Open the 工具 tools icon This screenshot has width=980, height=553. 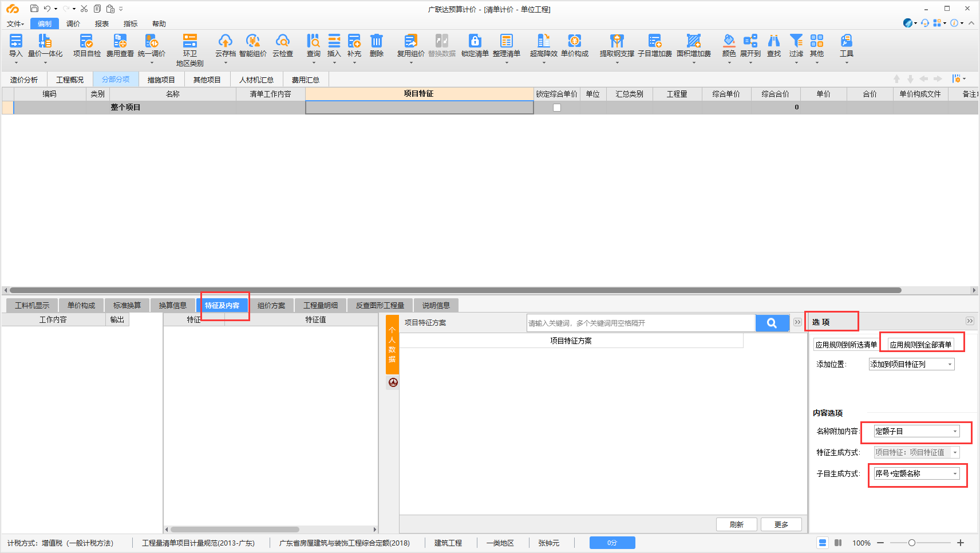coord(847,45)
